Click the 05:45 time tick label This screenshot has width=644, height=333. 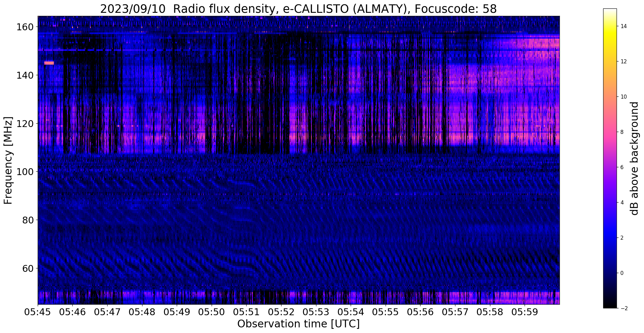[38, 312]
